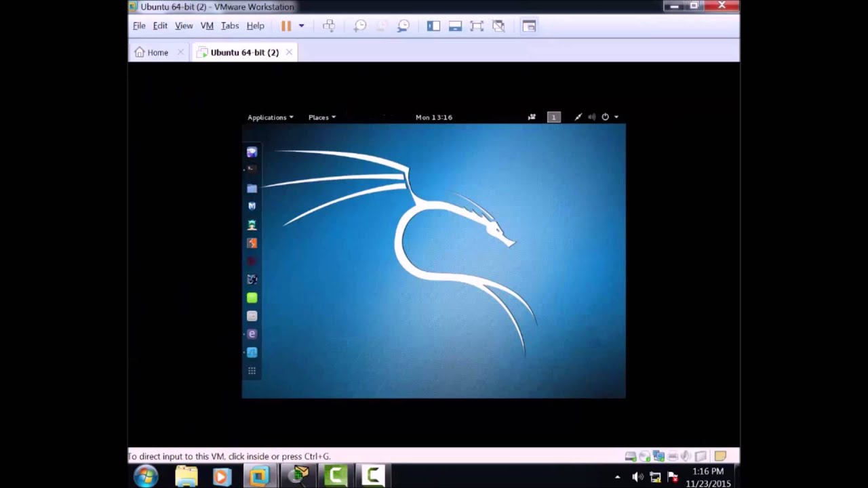Switch to Unity mode toolbar icon
Screen dimensions: 868x488
pos(498,26)
